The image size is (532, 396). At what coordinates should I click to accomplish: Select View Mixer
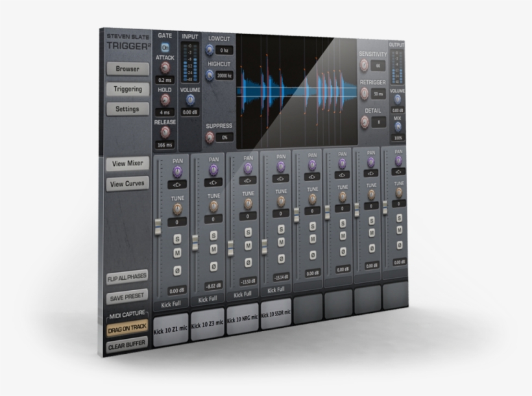(127, 164)
